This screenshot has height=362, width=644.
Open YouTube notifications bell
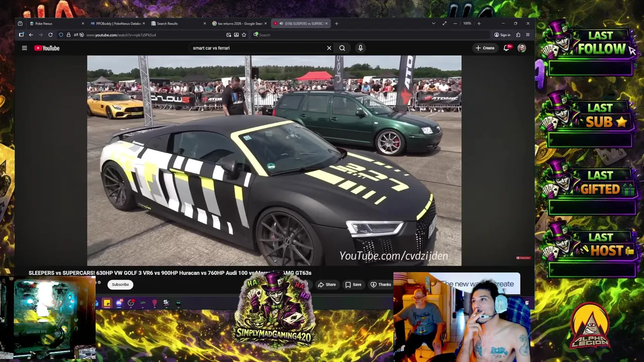pyautogui.click(x=507, y=48)
